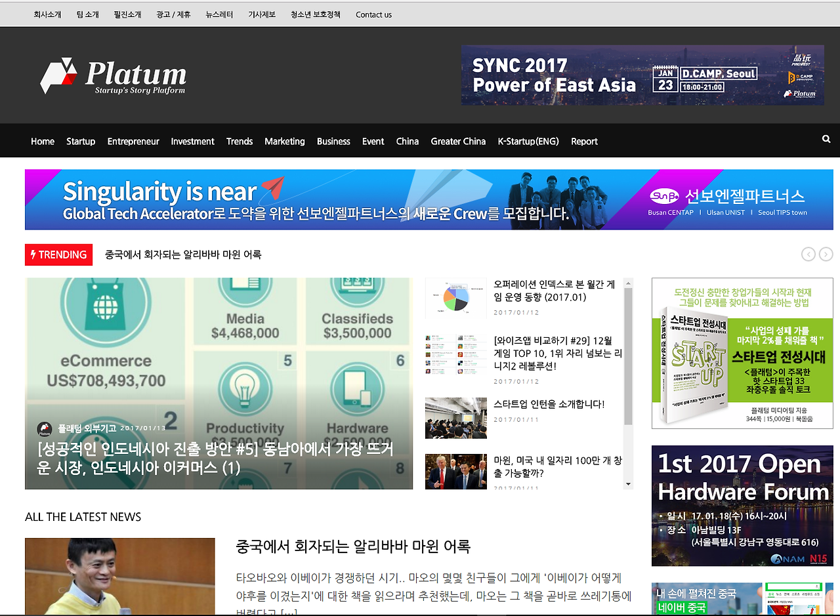The height and width of the screenshot is (616, 840).
Task: Open 와이즈앱 비교하기 #29 article
Action: point(558,353)
